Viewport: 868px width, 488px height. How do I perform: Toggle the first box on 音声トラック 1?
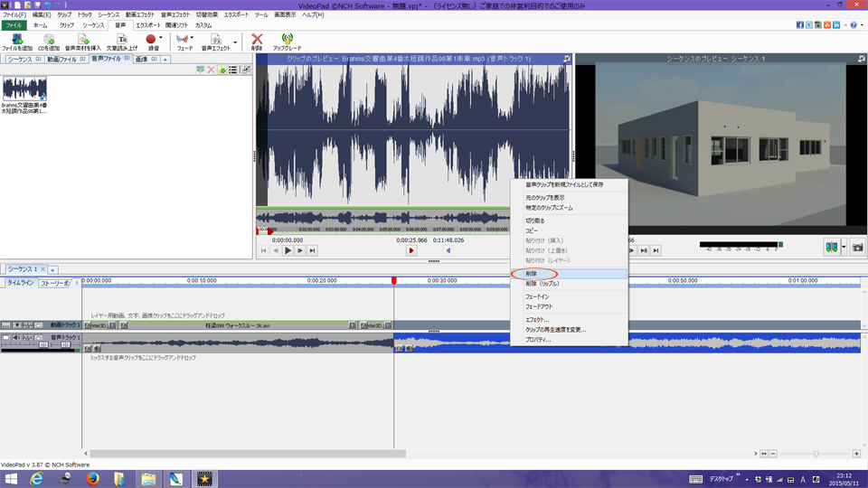(x=5, y=337)
